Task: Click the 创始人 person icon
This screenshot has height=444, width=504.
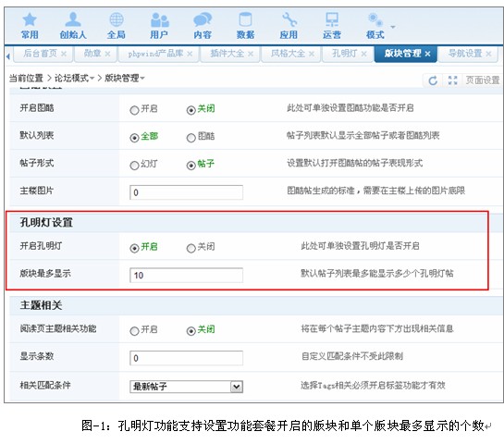Action: pos(73,19)
